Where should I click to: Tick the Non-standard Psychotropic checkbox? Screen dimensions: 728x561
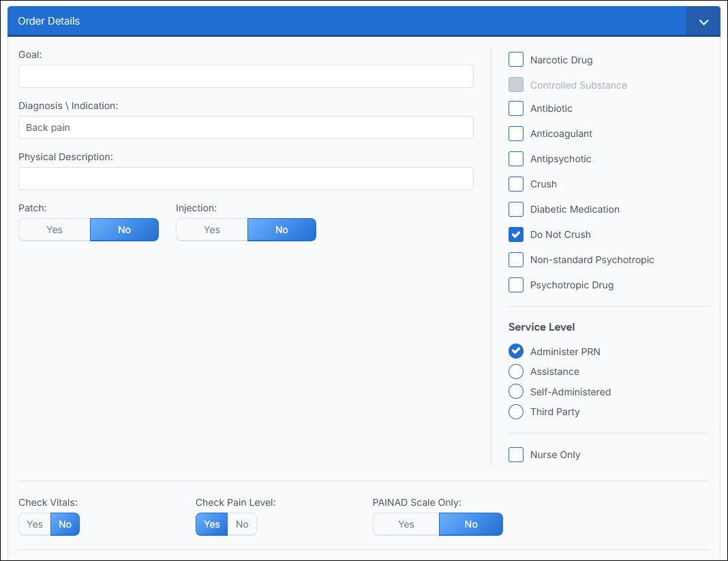pyautogui.click(x=516, y=260)
